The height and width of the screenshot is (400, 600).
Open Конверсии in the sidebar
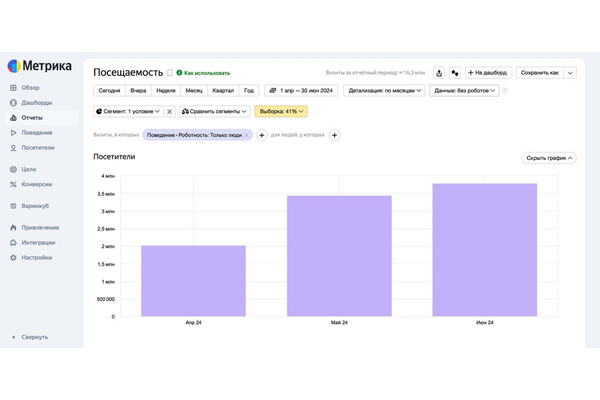coord(37,184)
